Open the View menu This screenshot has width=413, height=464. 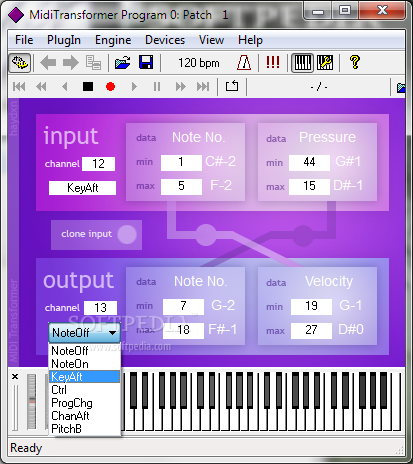pos(211,40)
